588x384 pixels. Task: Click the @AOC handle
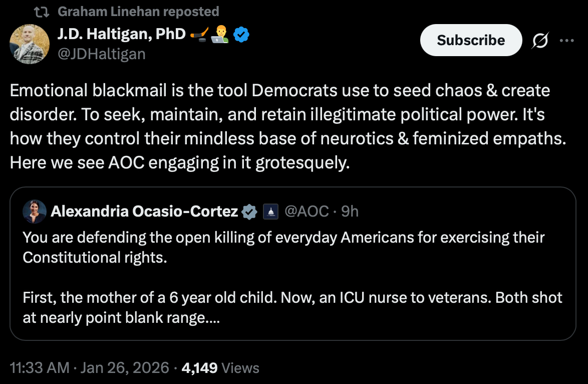point(306,212)
